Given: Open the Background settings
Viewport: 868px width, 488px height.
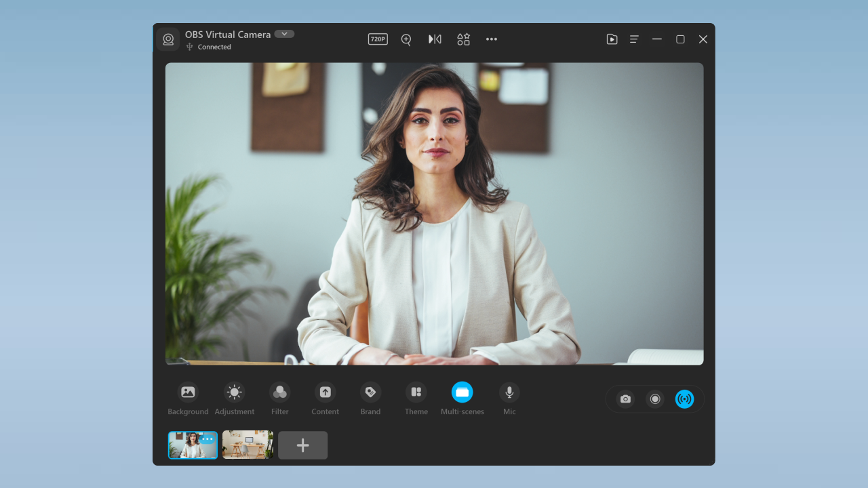Looking at the screenshot, I should click(188, 392).
